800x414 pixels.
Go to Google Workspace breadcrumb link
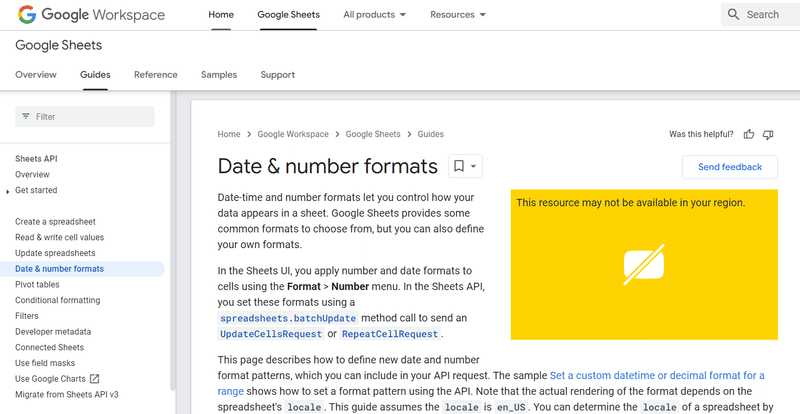292,134
